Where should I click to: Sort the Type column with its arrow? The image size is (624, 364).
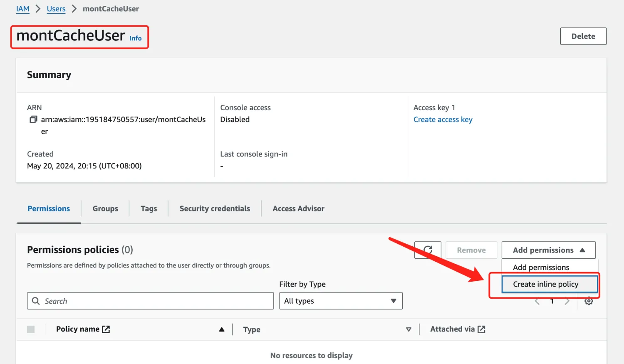coord(409,329)
